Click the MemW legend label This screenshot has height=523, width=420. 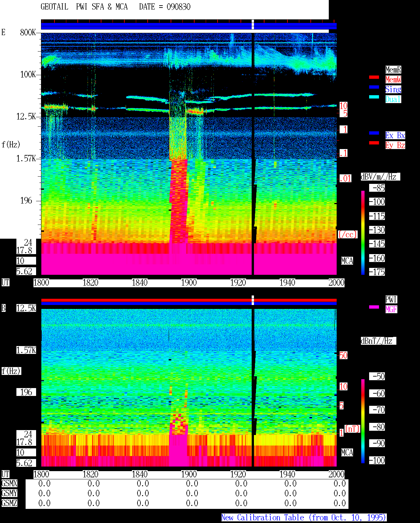point(393,79)
